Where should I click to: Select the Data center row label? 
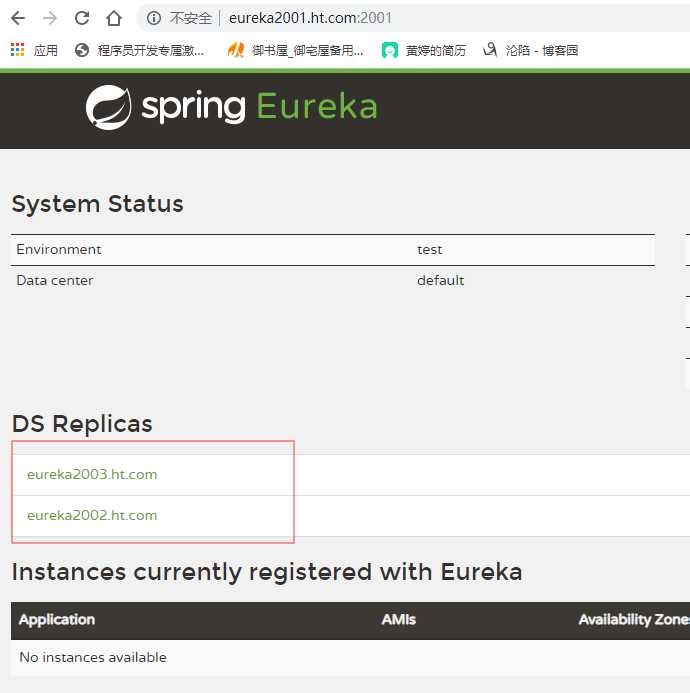click(55, 280)
